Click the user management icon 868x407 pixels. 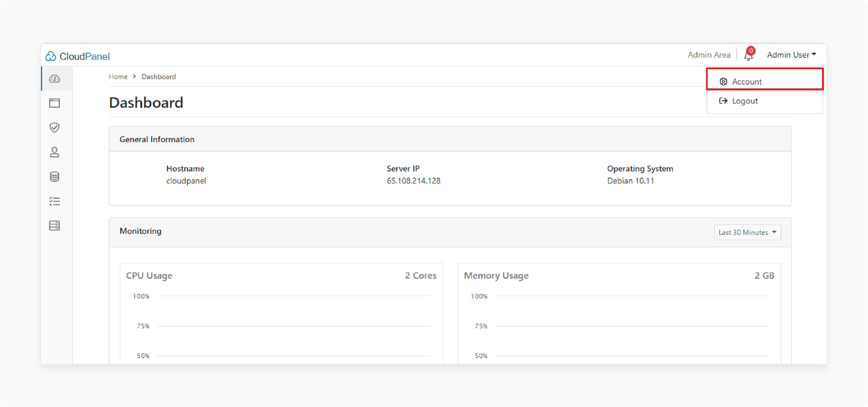pos(55,152)
